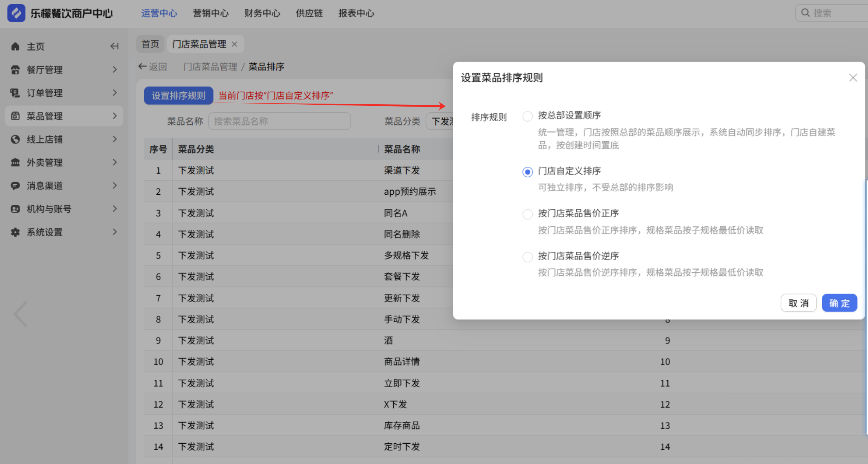This screenshot has height=464, width=868.
Task: Click the 取消 button in the dialog
Action: (x=798, y=303)
